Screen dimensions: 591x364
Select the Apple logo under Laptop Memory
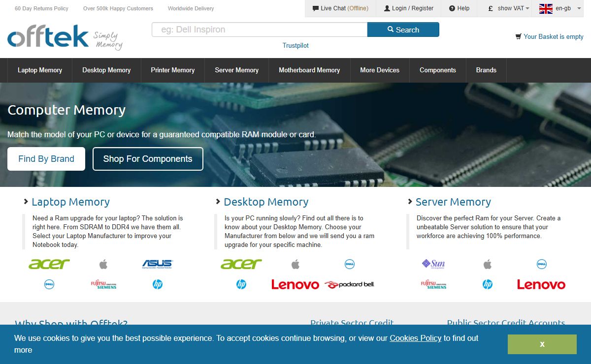pyautogui.click(x=103, y=265)
